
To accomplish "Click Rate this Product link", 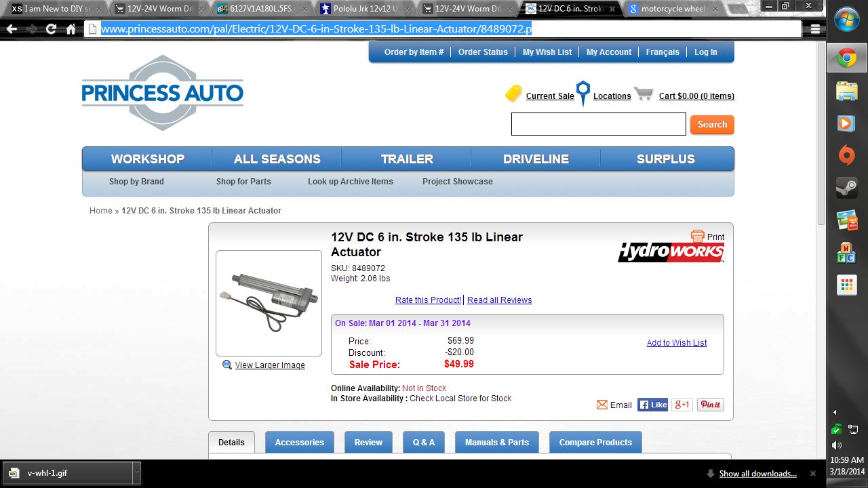I will tap(428, 300).
